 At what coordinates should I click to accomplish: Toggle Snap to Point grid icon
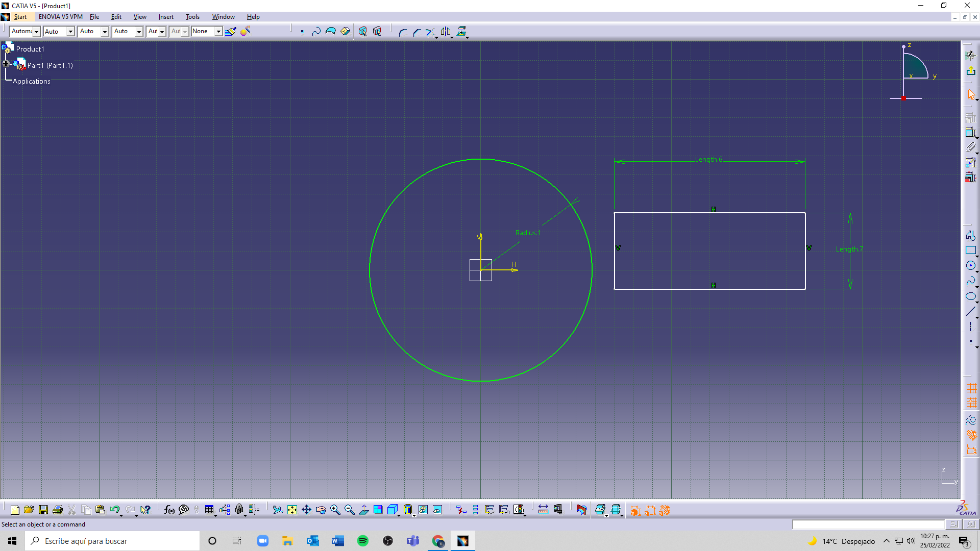[971, 403]
